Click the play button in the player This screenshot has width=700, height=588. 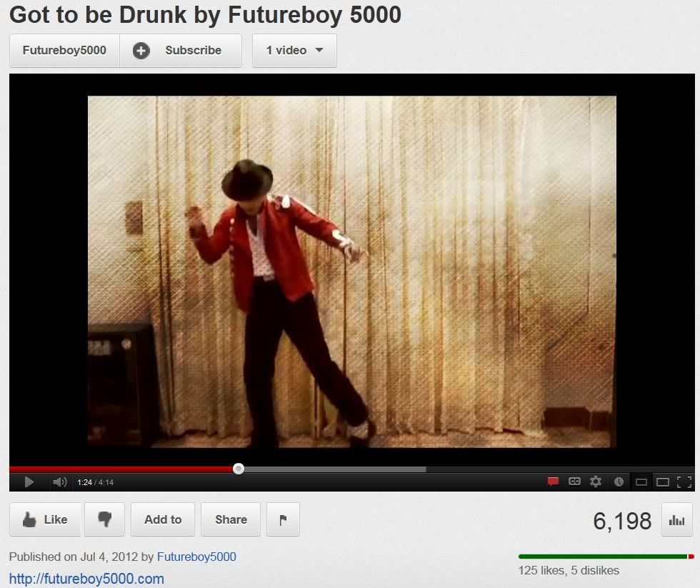click(29, 482)
